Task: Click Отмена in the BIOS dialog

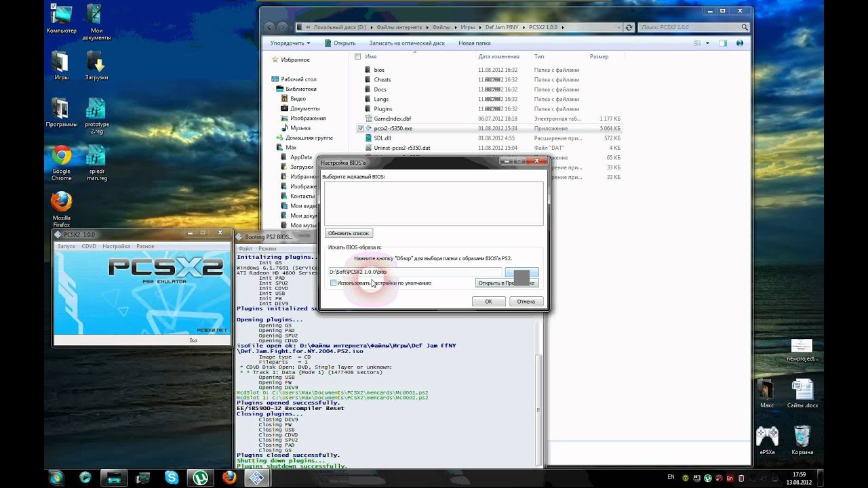Action: point(526,301)
